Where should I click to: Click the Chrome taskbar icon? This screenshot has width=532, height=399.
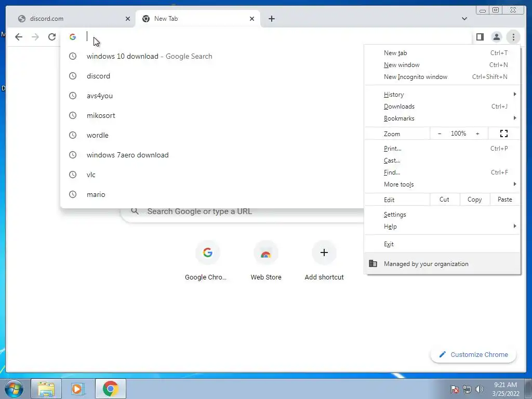tap(111, 389)
